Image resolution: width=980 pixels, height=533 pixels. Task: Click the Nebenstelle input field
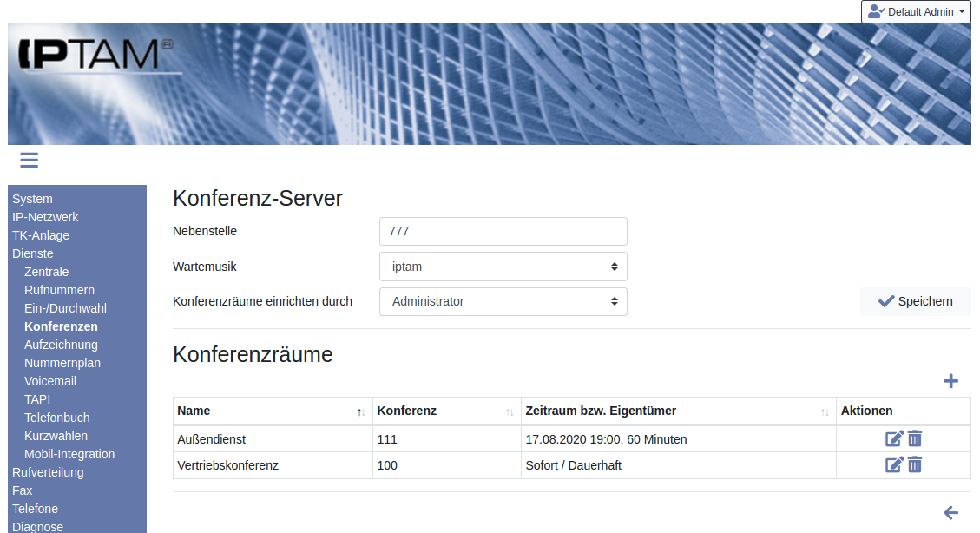[x=503, y=232]
